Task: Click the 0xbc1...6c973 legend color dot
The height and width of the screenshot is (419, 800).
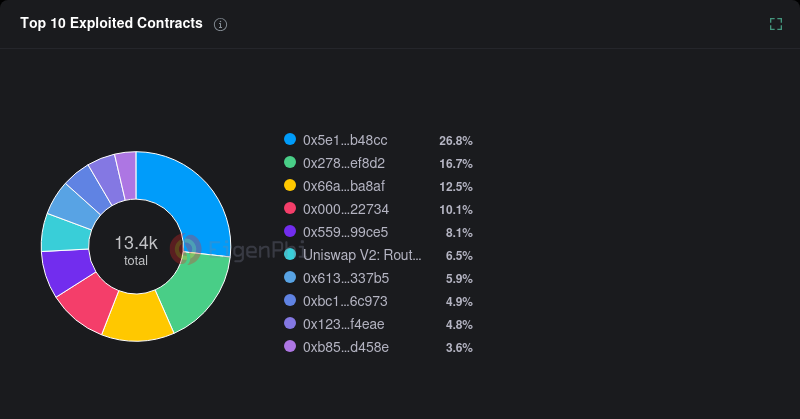Action: 290,301
